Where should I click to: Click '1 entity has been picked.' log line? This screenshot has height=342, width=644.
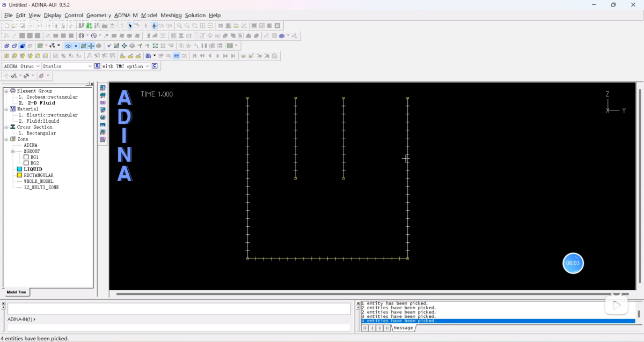tap(394, 303)
